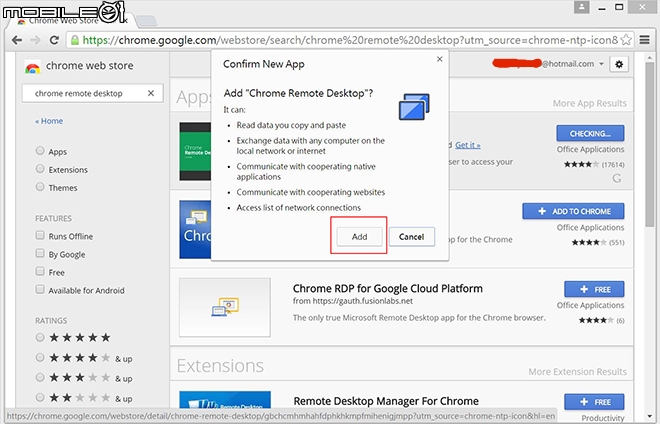Open the green Chrome Remote Desktop thumbnail

coord(195,152)
